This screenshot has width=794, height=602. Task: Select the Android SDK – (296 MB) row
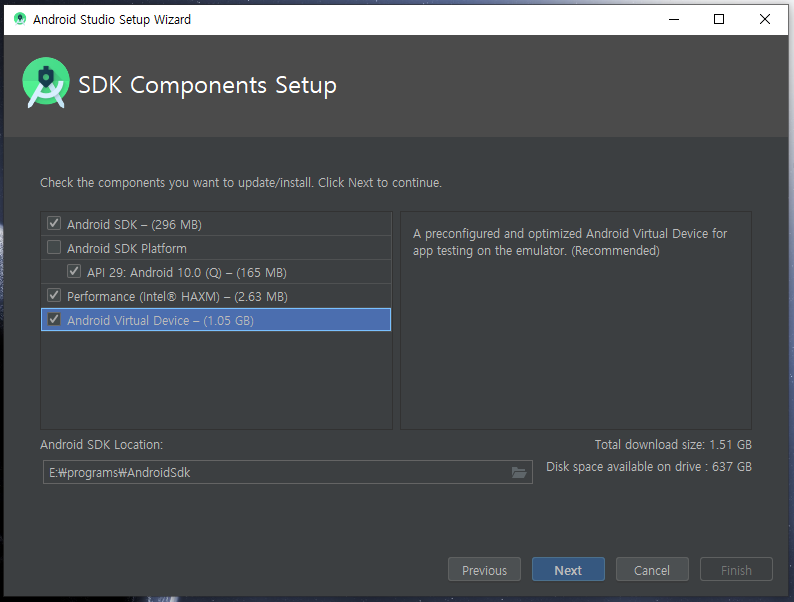click(x=216, y=224)
